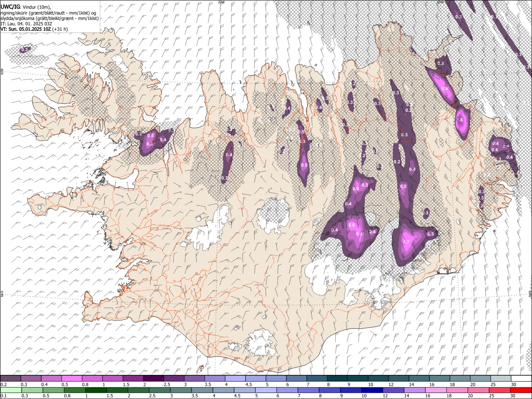The image size is (532, 399).
Task: Click the bright red swatch at 30, bottom scale
Action: pos(521,390)
